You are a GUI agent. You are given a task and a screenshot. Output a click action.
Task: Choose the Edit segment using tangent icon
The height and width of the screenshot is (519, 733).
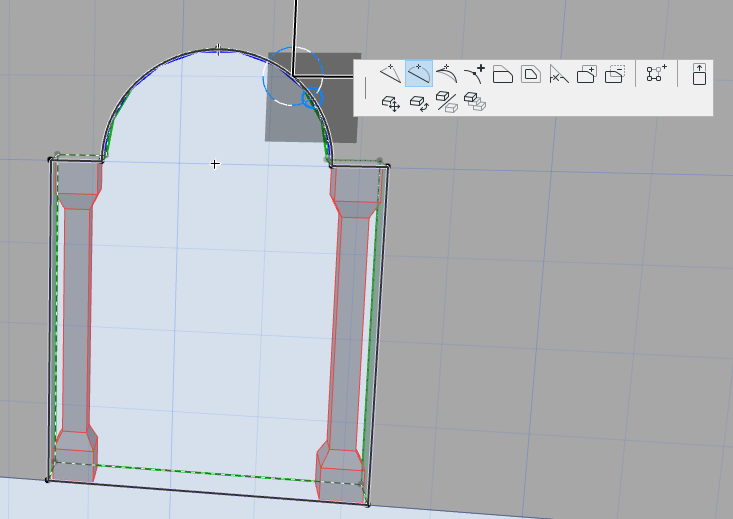tap(447, 74)
